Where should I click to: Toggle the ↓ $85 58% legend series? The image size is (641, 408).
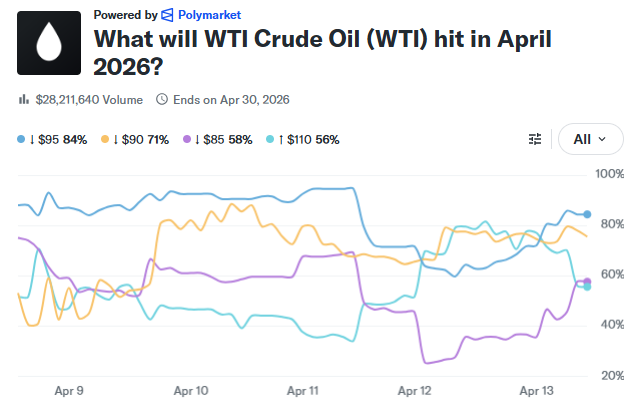coord(221,139)
